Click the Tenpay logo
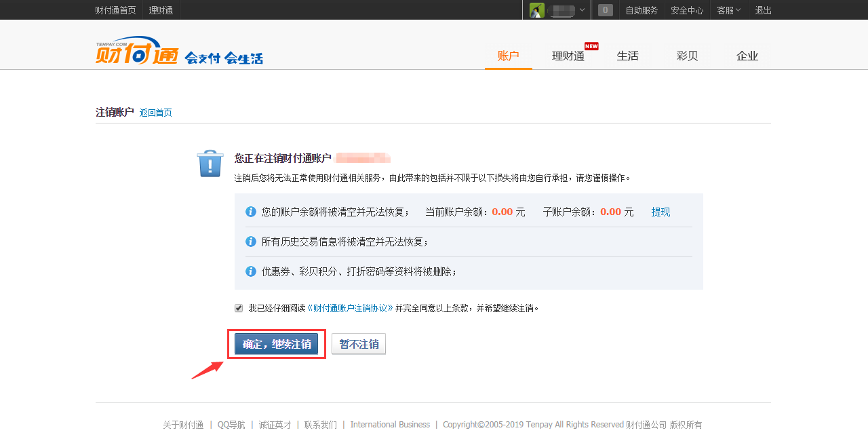Screen dimensions: 868x441 [137, 51]
